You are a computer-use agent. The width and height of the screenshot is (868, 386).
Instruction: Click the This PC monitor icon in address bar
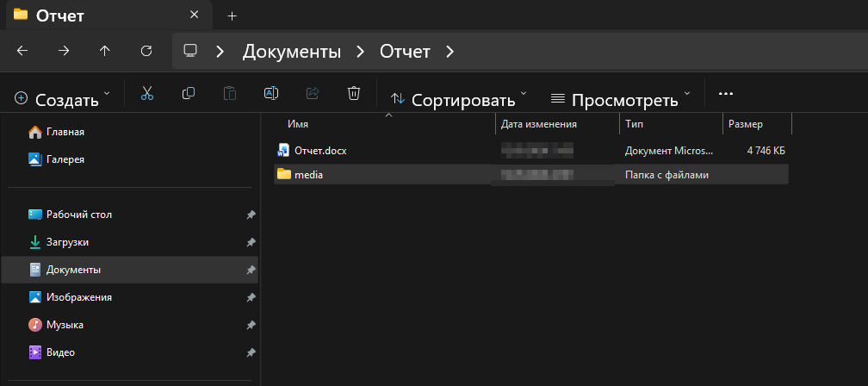[190, 51]
